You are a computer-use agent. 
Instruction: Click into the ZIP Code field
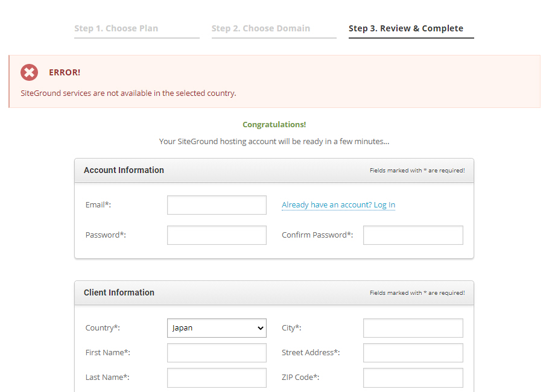click(413, 377)
